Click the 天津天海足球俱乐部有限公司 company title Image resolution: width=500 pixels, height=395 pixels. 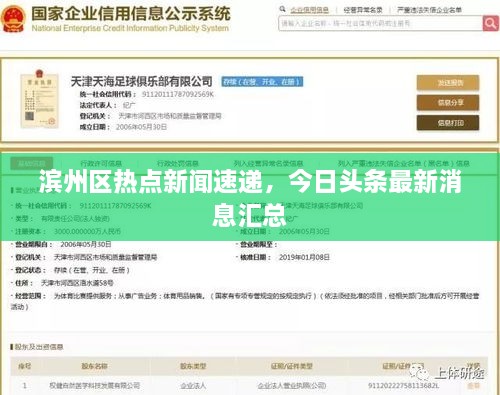pos(141,81)
